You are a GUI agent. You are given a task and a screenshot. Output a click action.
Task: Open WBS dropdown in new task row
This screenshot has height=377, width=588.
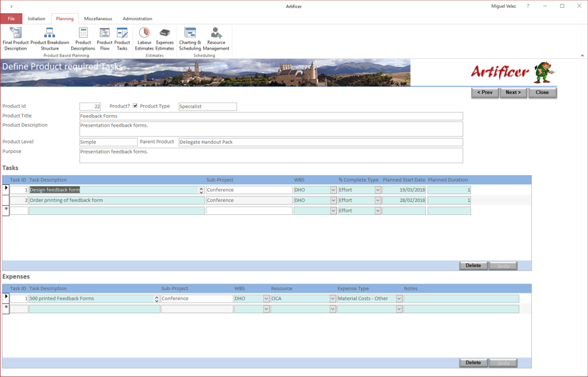pos(333,211)
